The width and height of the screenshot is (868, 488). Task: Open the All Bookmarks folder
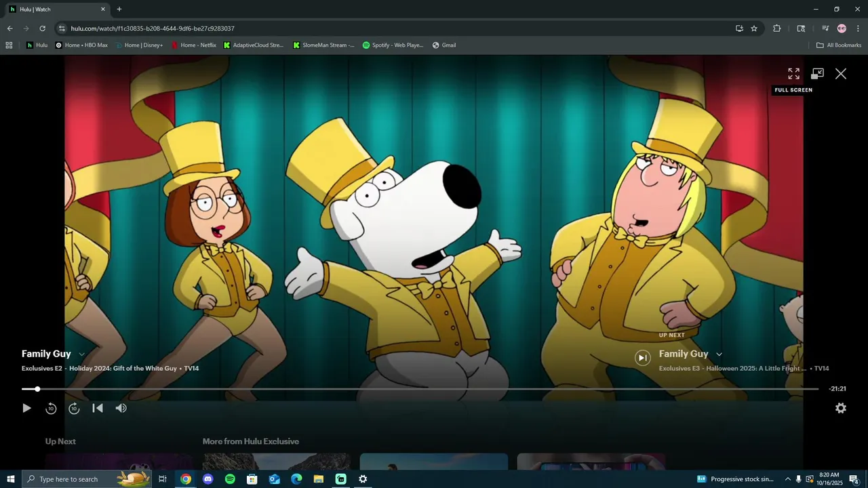[839, 45]
